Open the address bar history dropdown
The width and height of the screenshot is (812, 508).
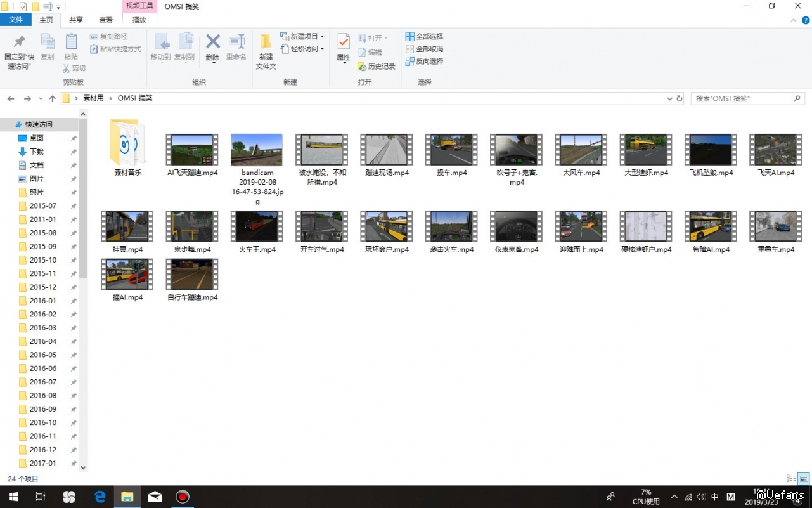click(x=670, y=99)
